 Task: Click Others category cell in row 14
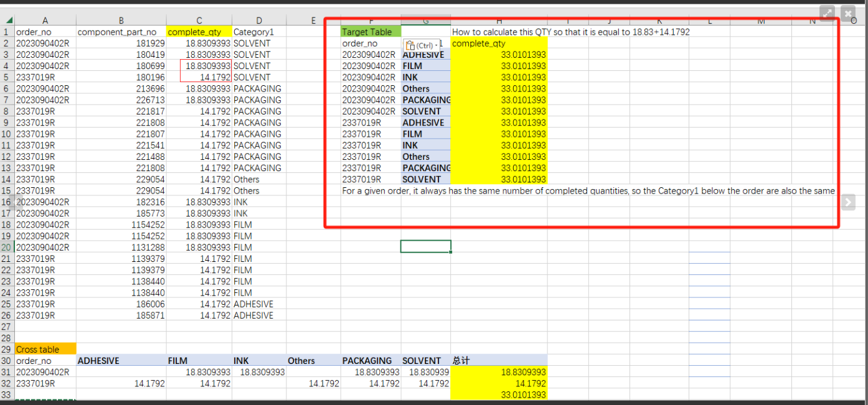[x=258, y=179]
